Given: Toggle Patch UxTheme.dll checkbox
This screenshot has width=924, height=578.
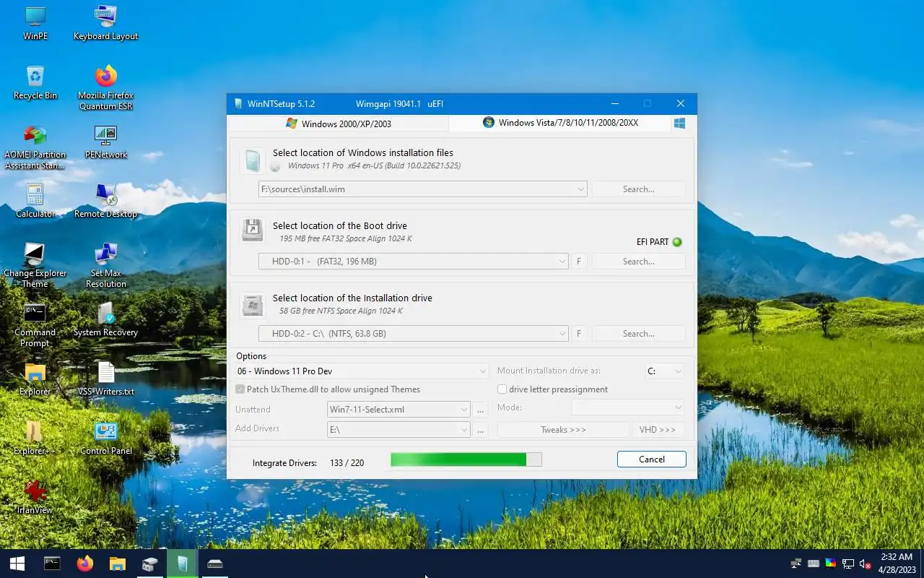Looking at the screenshot, I should 240,389.
